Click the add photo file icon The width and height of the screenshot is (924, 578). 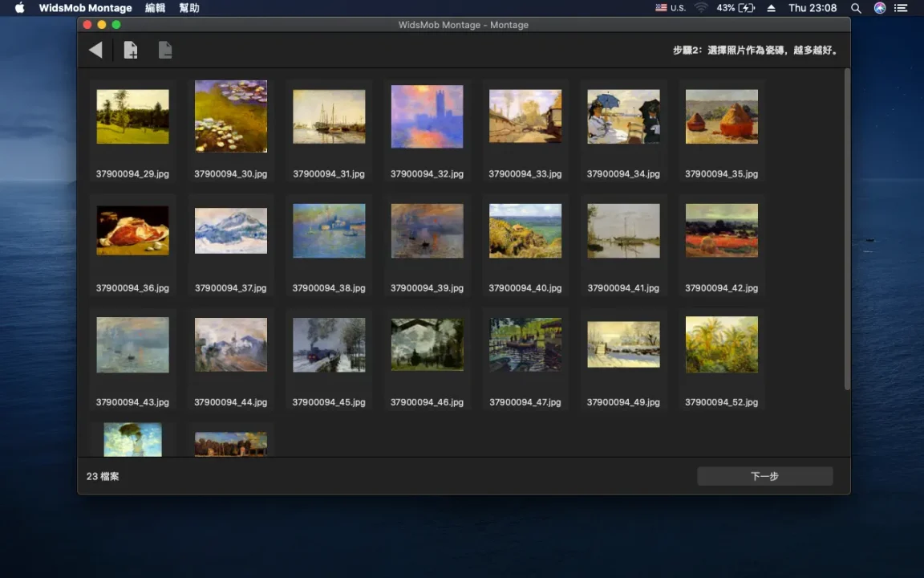(x=131, y=51)
